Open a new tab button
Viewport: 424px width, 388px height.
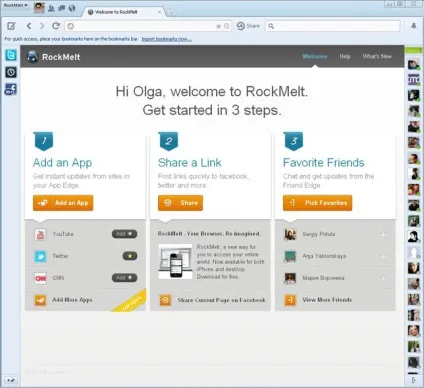coord(171,12)
